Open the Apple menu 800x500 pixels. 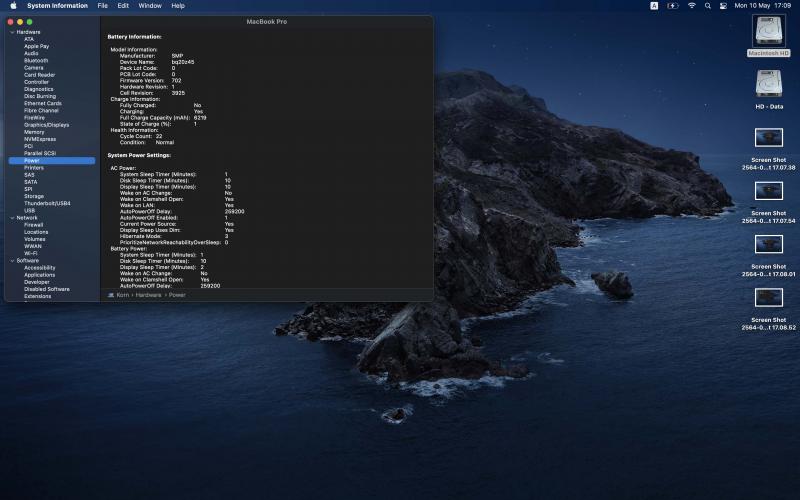pos(13,6)
